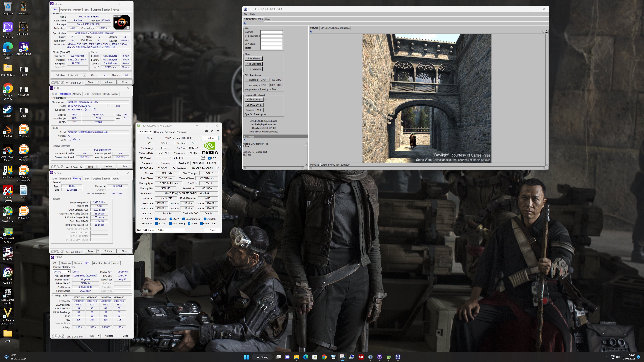This screenshot has height=362, width=644.
Task: Click the Cinebench picture horizontal scrollbar
Action: click(x=427, y=168)
